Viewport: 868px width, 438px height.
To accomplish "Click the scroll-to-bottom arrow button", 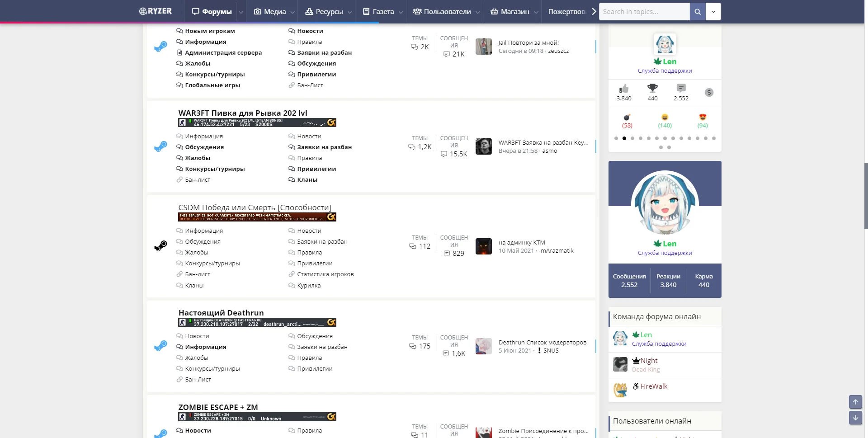I will (x=855, y=418).
